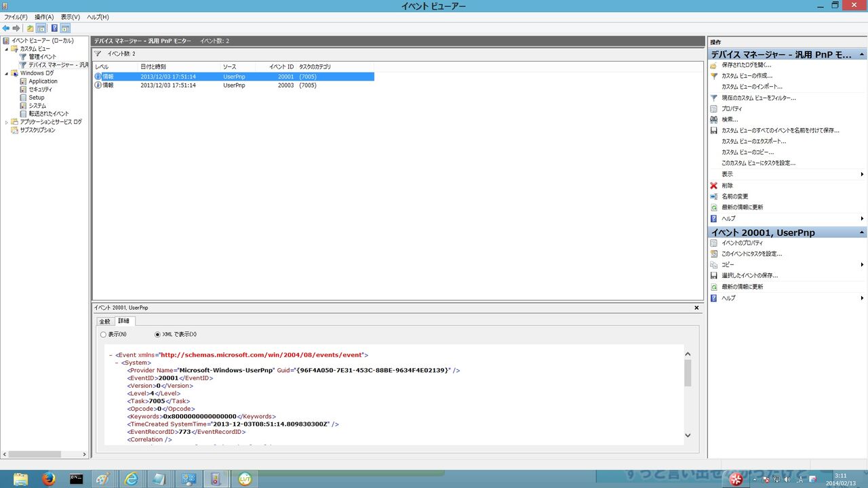Collapse the カスタム ビュー tree node

click(x=7, y=49)
